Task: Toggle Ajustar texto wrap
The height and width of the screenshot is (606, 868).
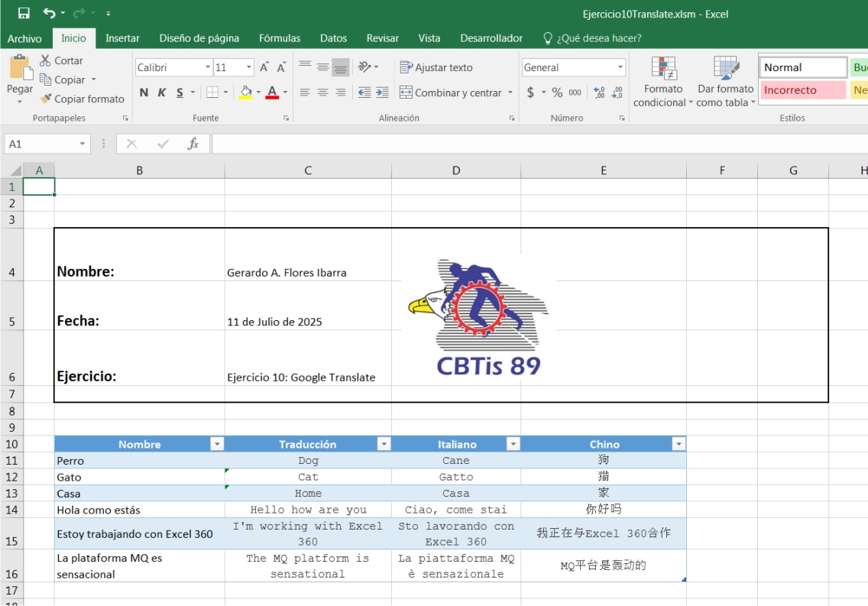Action: 436,67
